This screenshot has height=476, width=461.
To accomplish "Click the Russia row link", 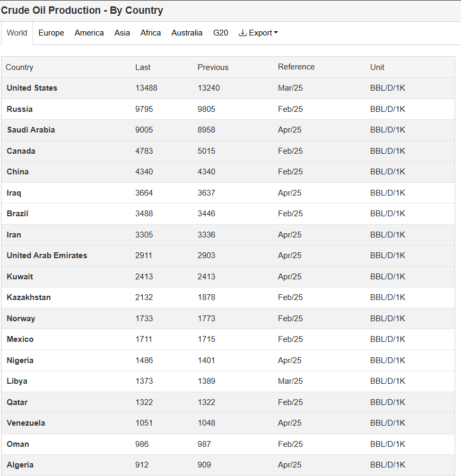I will pos(20,109).
